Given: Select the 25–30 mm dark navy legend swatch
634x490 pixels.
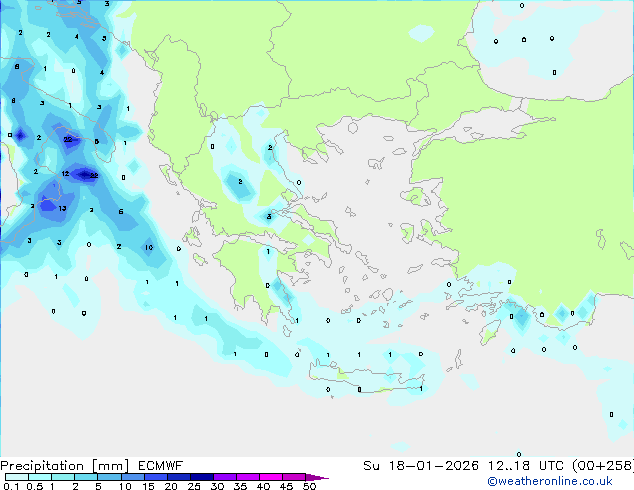Looking at the screenshot, I should pyautogui.click(x=201, y=477).
